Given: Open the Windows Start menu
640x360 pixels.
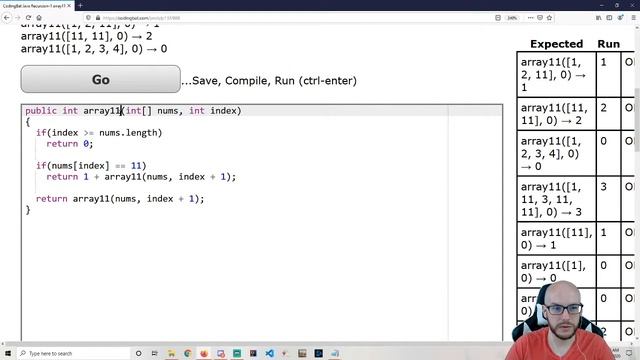Looking at the screenshot, I should click(x=8, y=353).
